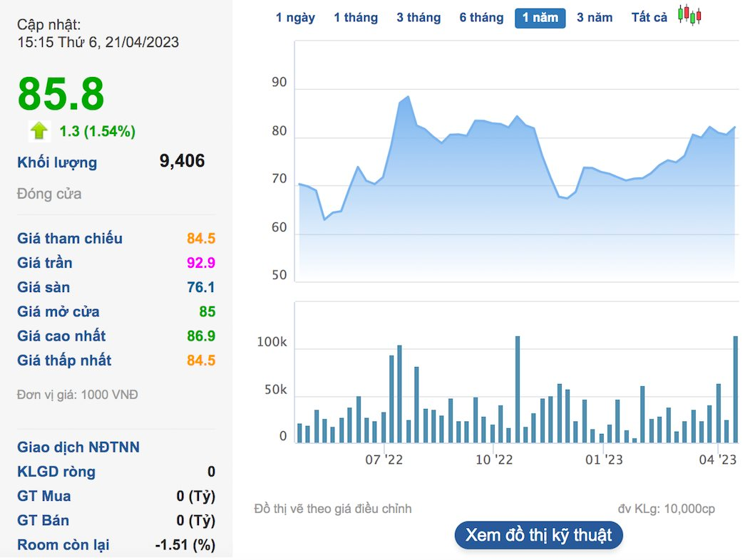
Task: Select the active "1 năm" range tab
Action: [540, 18]
